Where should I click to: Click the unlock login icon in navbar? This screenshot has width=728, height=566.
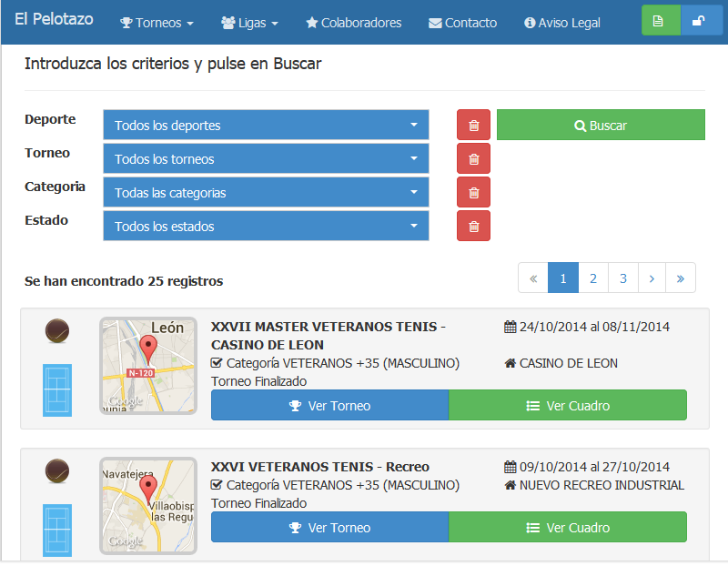tap(701, 21)
